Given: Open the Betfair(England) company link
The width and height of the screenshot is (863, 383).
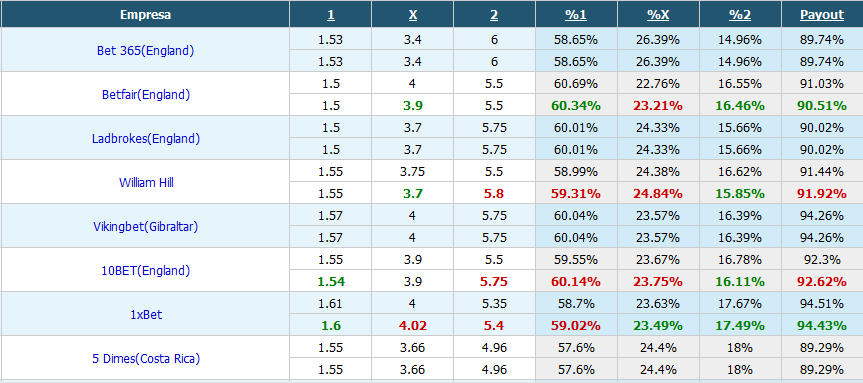Looking at the screenshot, I should (x=146, y=95).
